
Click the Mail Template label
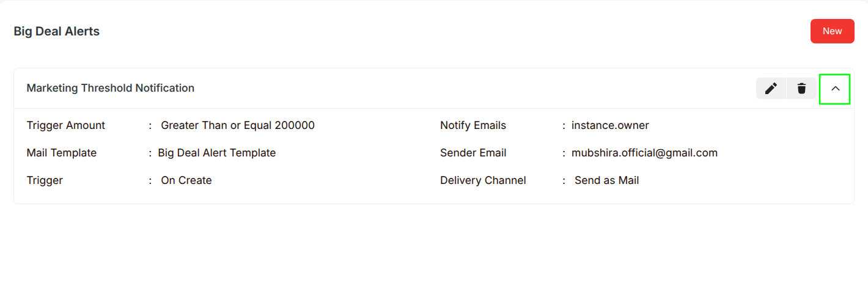[x=62, y=153]
